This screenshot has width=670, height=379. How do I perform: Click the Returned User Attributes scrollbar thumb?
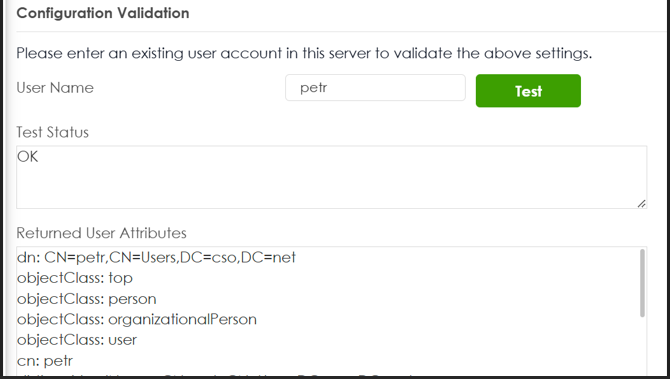tap(642, 283)
